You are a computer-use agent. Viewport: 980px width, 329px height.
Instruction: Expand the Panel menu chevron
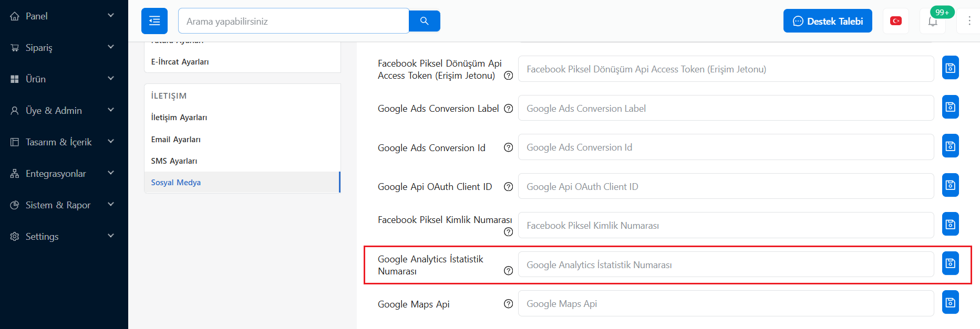[x=111, y=15]
